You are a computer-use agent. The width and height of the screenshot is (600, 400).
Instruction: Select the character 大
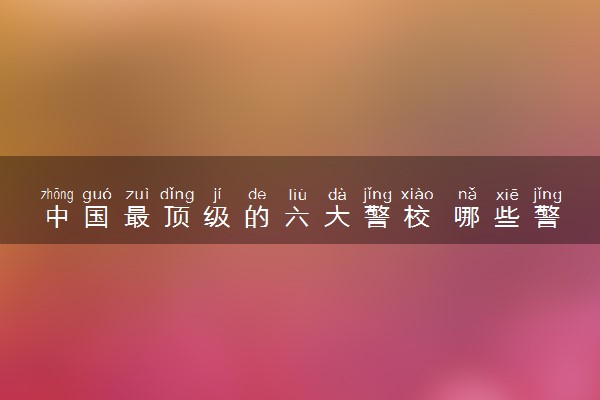click(337, 217)
